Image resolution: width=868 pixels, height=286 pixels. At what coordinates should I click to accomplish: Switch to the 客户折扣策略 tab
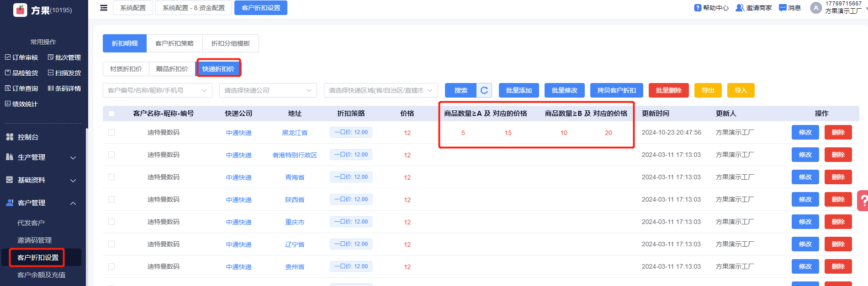click(x=175, y=43)
